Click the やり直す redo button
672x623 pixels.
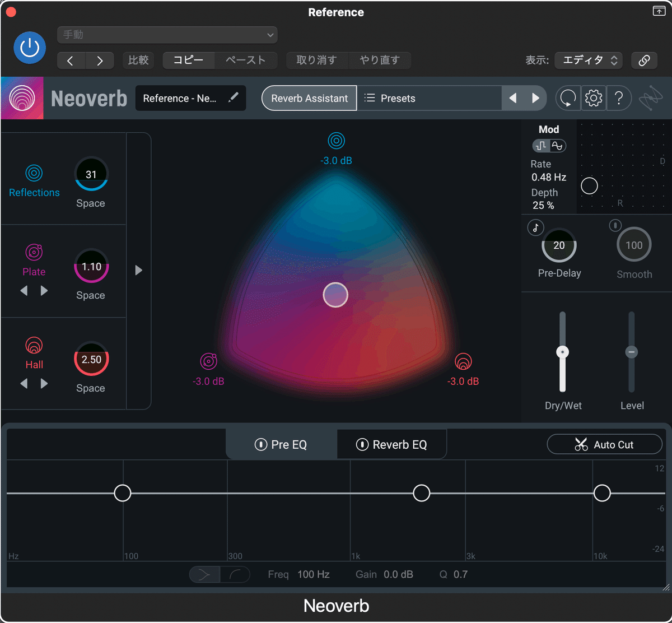(x=380, y=61)
